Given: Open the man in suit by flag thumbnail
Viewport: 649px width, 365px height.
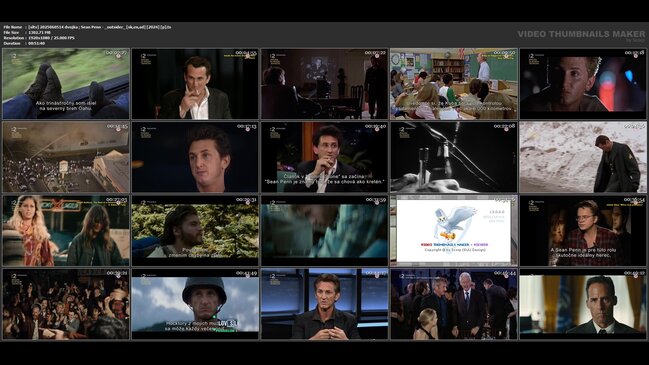Looking at the screenshot, I should coord(583,304).
